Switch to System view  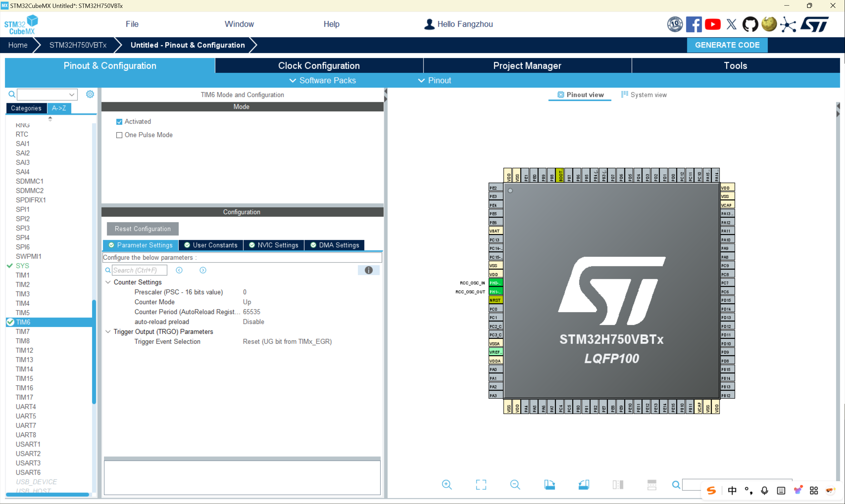tap(644, 95)
